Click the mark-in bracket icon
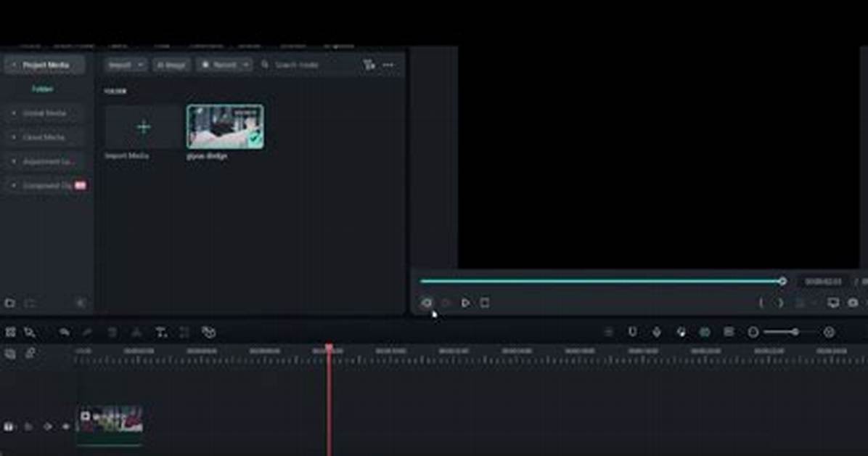This screenshot has width=868, height=456. click(761, 303)
